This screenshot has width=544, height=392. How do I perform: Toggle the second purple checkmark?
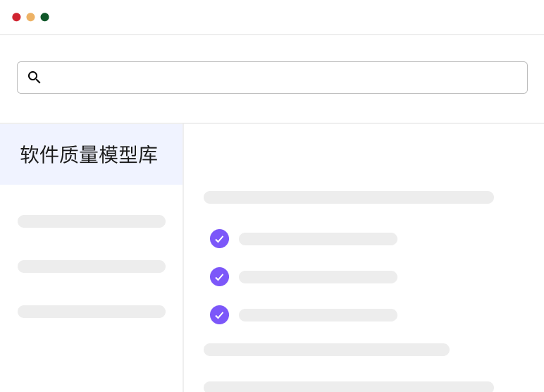tap(219, 277)
